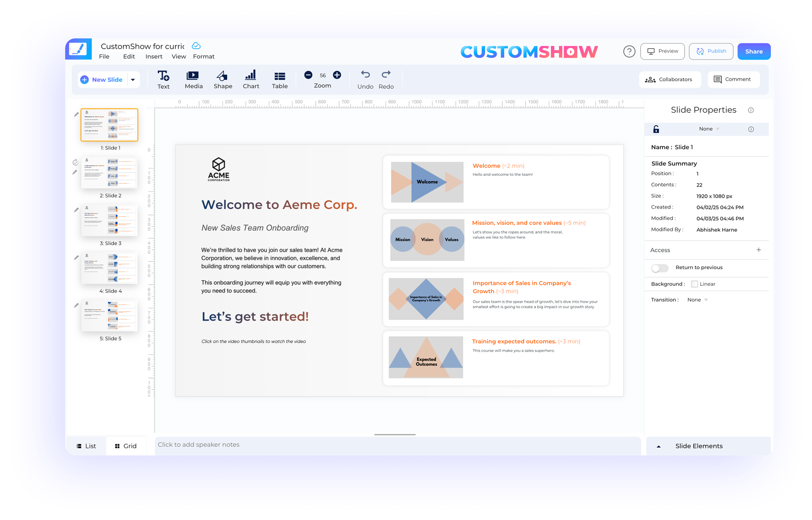The image size is (812, 520).
Task: Open the New Slide dropdown arrow
Action: coord(133,80)
